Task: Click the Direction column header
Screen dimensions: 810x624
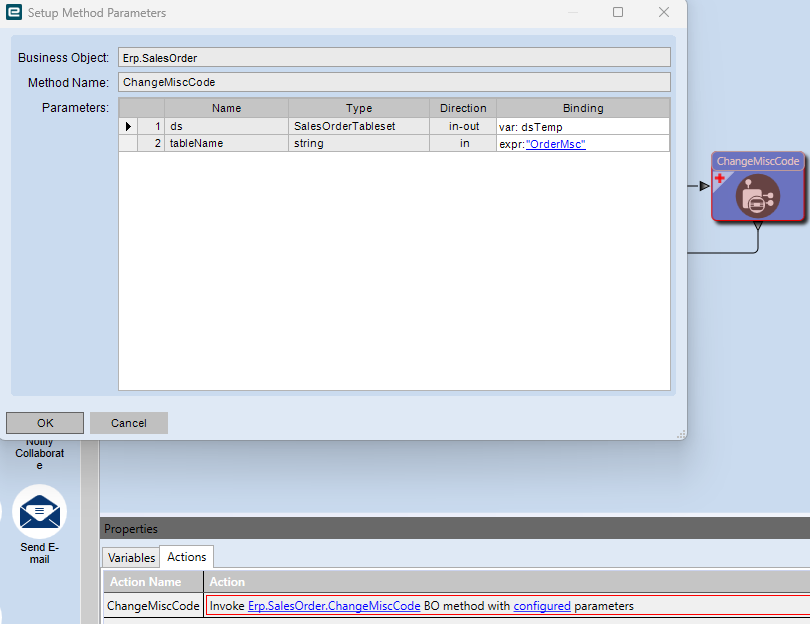Action: point(463,108)
